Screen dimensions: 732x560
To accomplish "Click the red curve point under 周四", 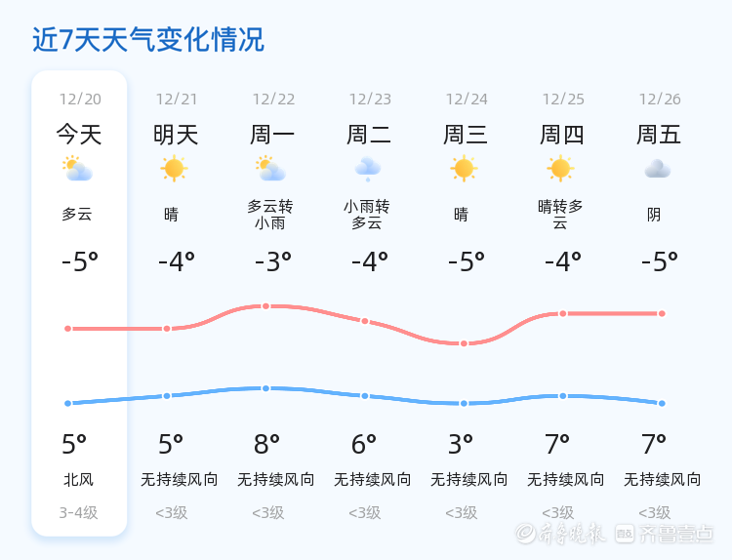I will click(x=562, y=313).
